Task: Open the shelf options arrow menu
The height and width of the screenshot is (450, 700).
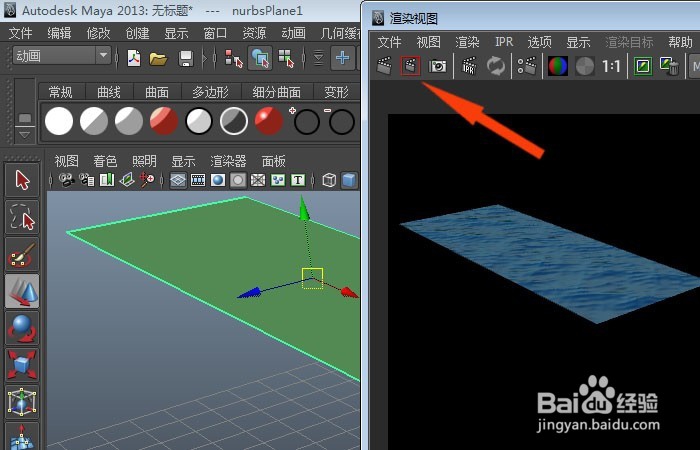Action: click(25, 134)
